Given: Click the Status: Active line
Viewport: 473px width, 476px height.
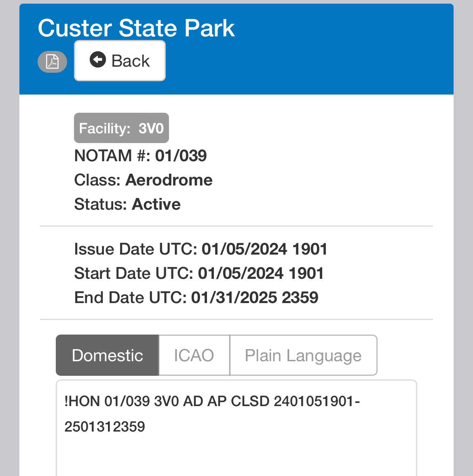Looking at the screenshot, I should click(127, 204).
